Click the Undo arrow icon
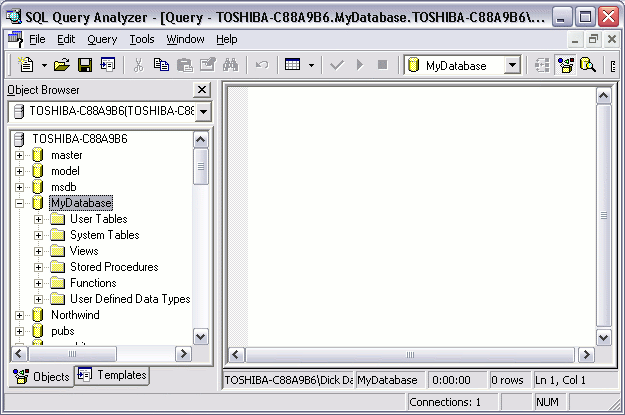Screen dimensions: 625x415 tap(262, 65)
